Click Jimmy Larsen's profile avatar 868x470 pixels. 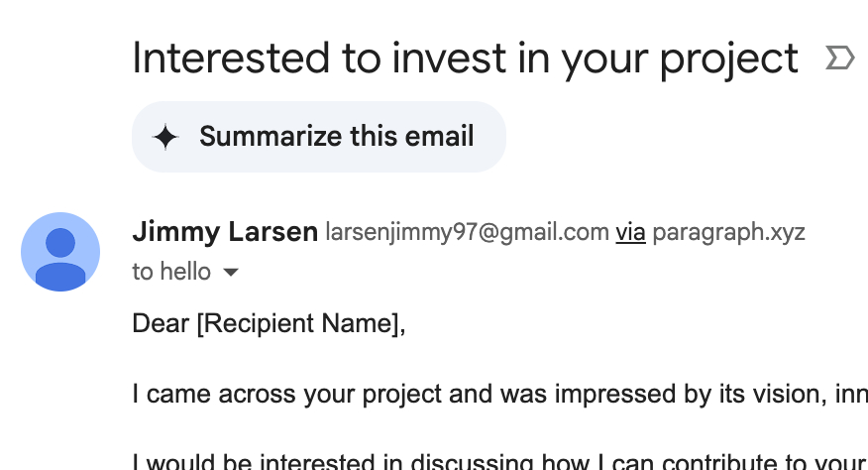60,252
